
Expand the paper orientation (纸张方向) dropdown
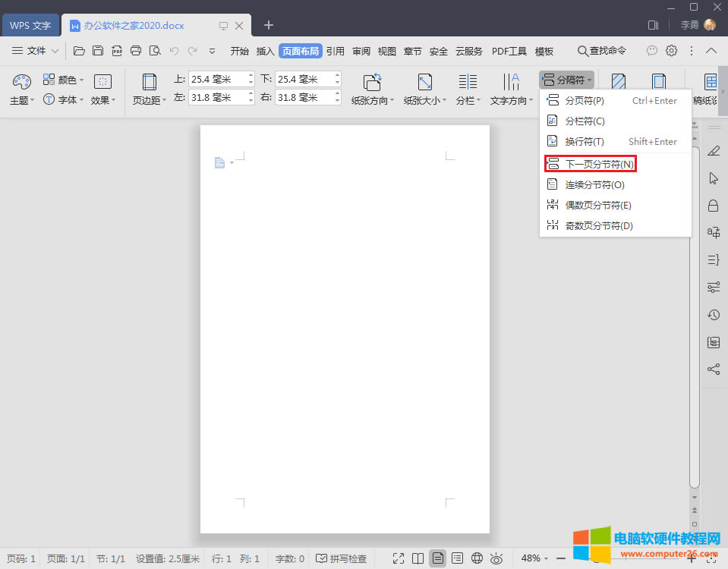(x=373, y=100)
